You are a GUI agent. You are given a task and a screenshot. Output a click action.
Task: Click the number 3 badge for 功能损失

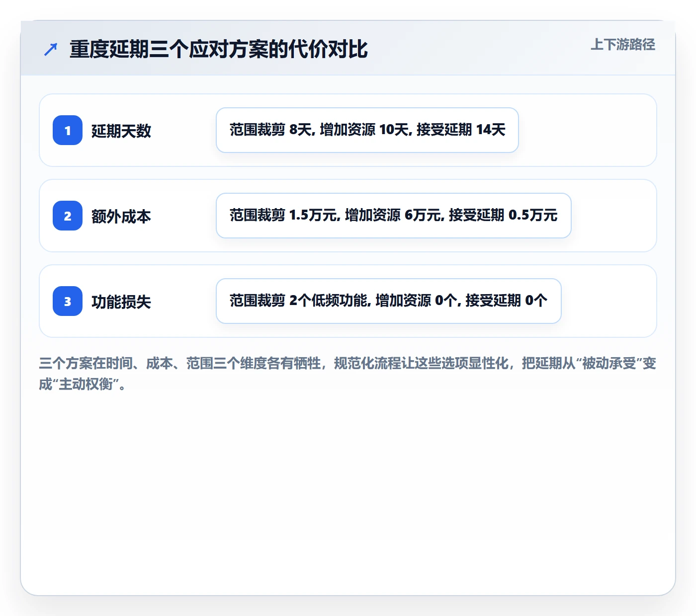pos(68,301)
